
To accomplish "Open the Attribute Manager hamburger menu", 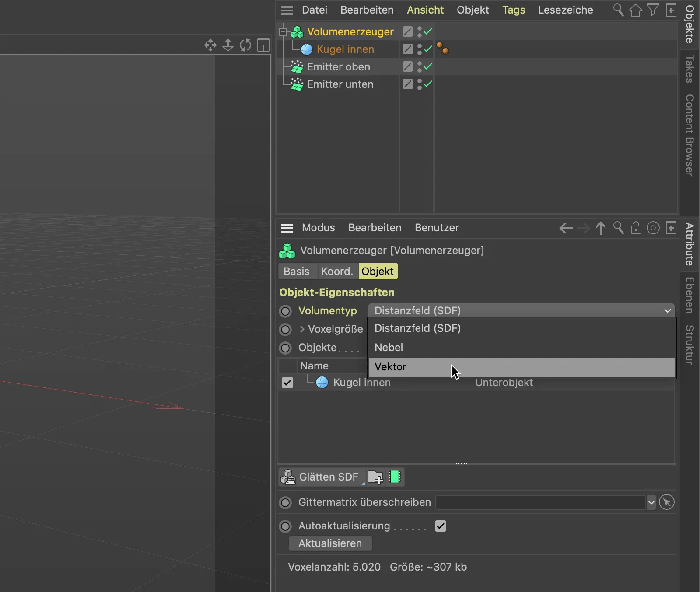I will [x=287, y=228].
